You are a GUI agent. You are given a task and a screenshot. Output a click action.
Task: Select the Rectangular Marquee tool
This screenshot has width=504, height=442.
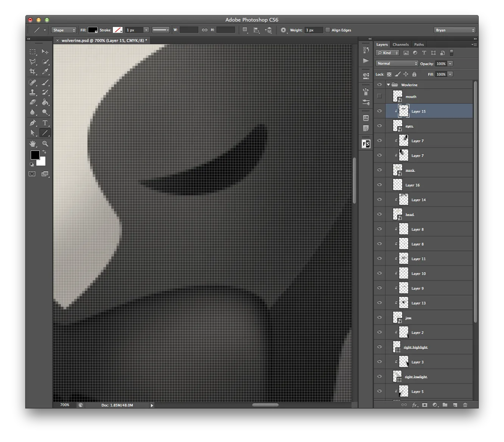click(x=33, y=52)
